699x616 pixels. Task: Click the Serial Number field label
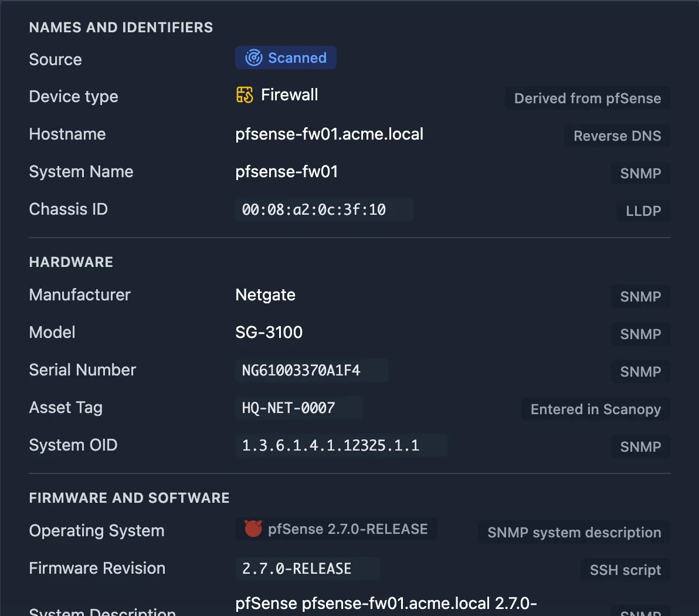pos(83,370)
